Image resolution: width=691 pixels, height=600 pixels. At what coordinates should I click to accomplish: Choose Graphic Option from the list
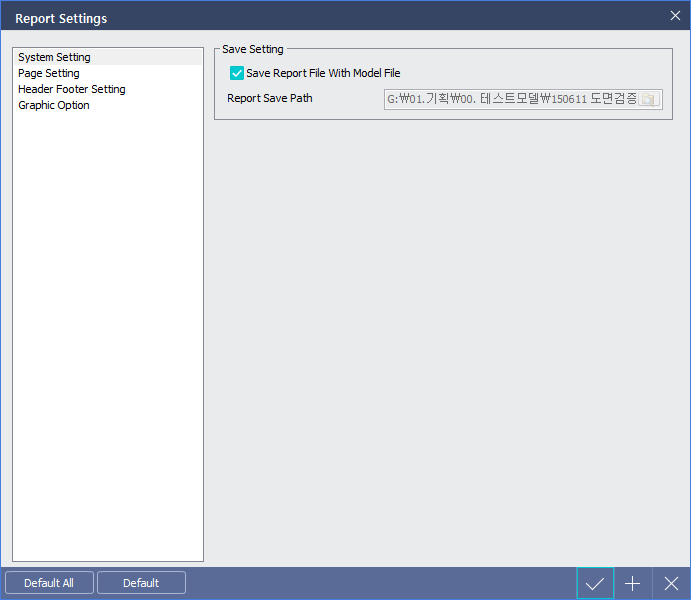point(54,105)
